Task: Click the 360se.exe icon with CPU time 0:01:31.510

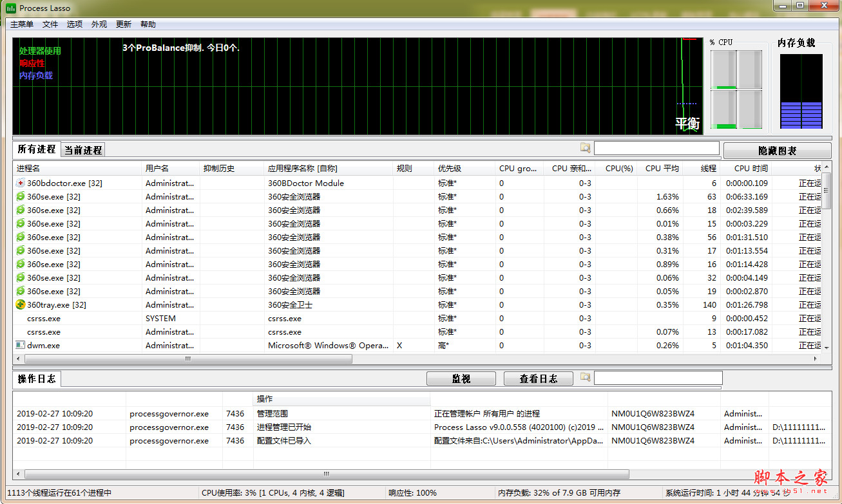Action: point(21,237)
